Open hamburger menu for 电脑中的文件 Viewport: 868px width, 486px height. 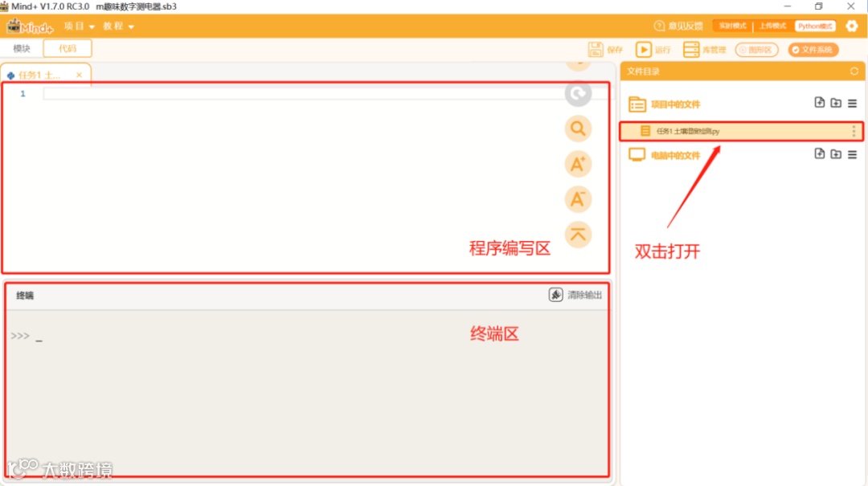click(x=853, y=154)
